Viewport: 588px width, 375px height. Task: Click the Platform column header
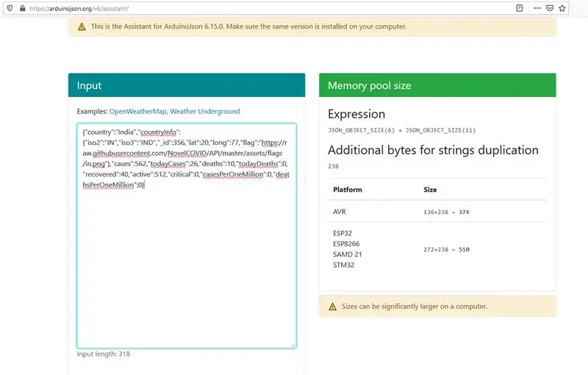click(347, 190)
